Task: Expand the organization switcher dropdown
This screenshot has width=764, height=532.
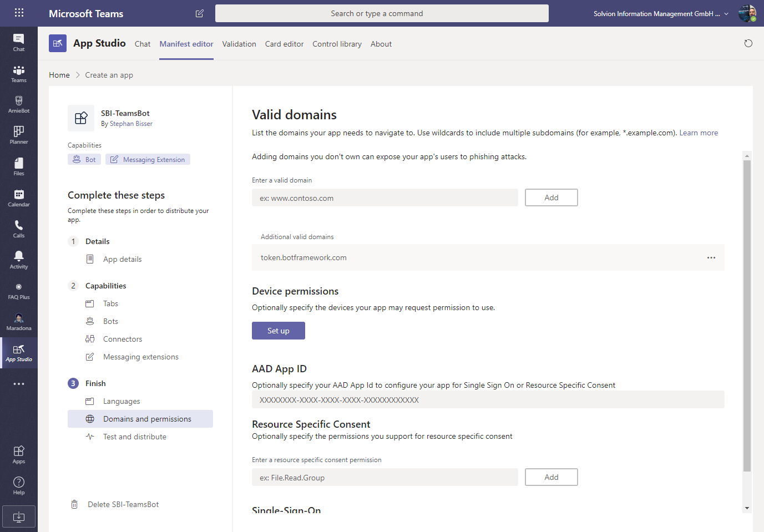Action: (x=726, y=14)
